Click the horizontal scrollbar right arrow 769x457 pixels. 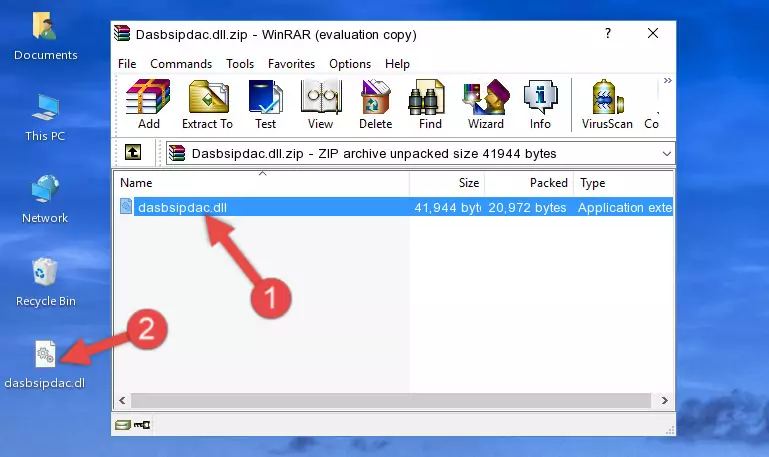click(665, 401)
